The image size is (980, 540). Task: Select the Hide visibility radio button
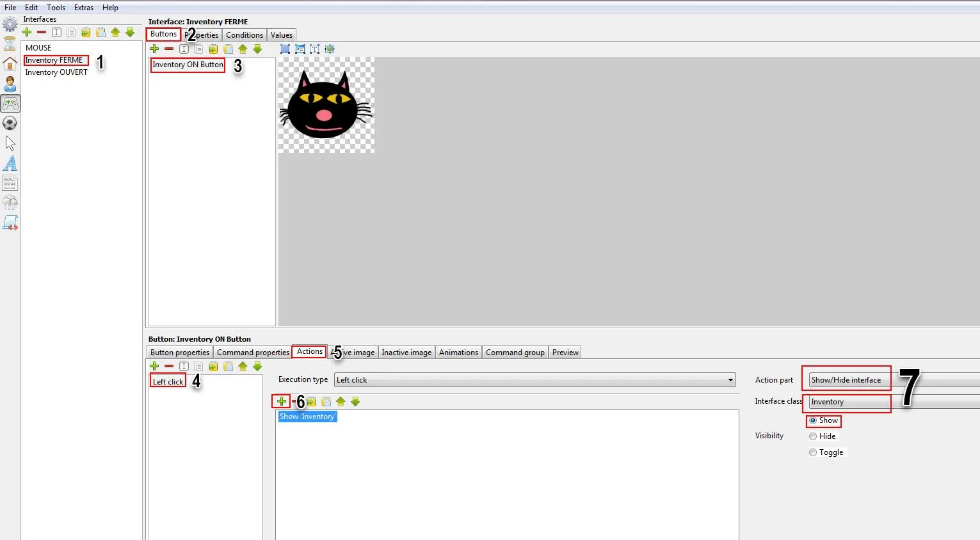coord(813,436)
